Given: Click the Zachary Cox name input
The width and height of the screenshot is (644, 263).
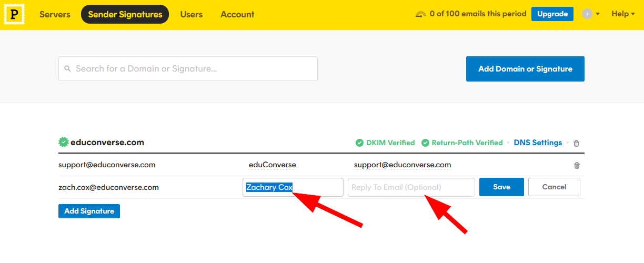Looking at the screenshot, I should pyautogui.click(x=293, y=187).
